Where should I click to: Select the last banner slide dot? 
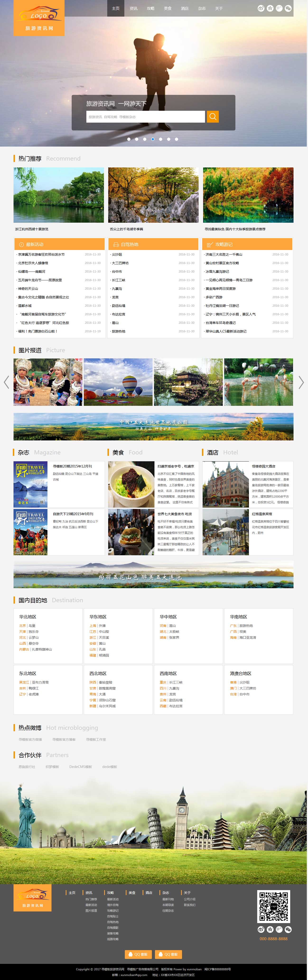(x=177, y=139)
